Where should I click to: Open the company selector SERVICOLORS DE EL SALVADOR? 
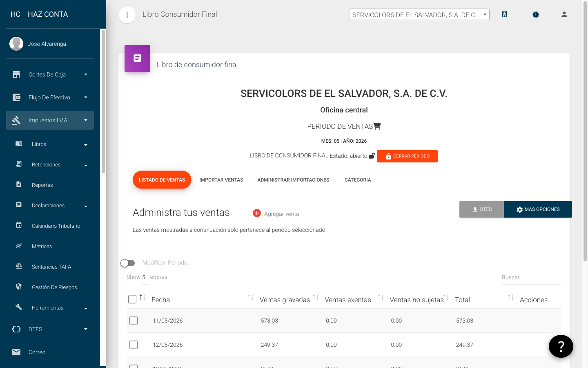coord(419,15)
